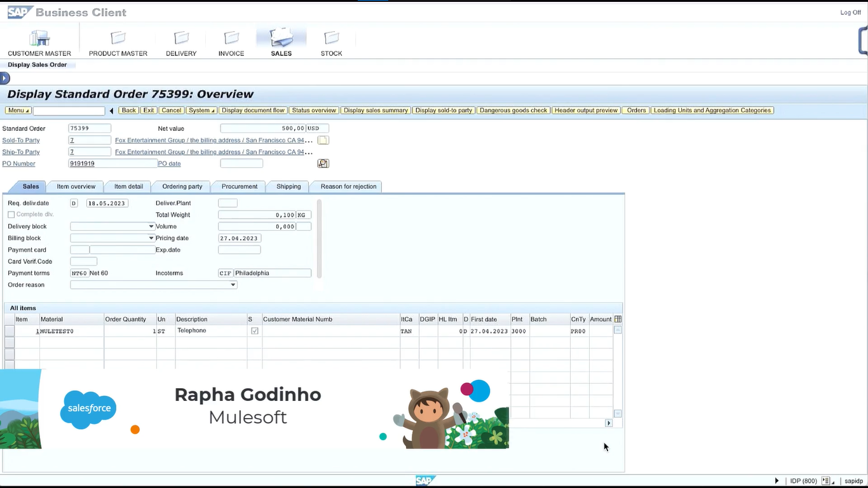Click the Status overview button
This screenshot has height=488, width=868.
[x=314, y=111]
